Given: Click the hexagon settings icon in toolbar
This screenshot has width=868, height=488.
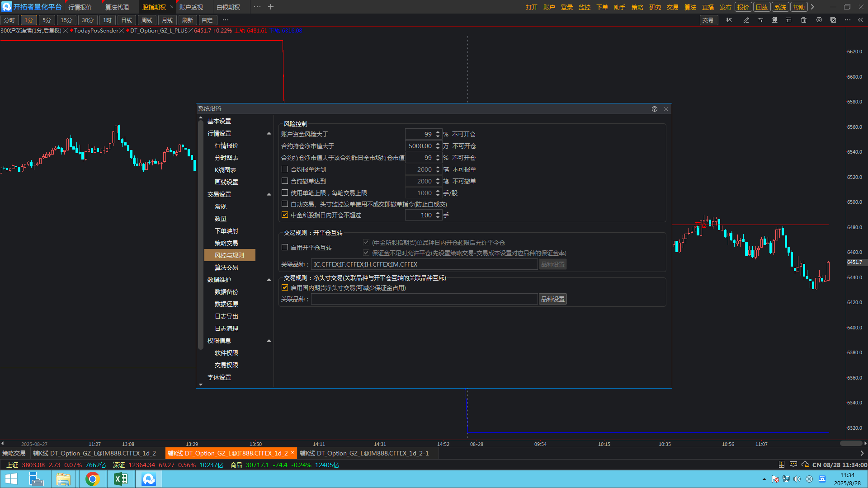Looking at the screenshot, I should (x=819, y=20).
